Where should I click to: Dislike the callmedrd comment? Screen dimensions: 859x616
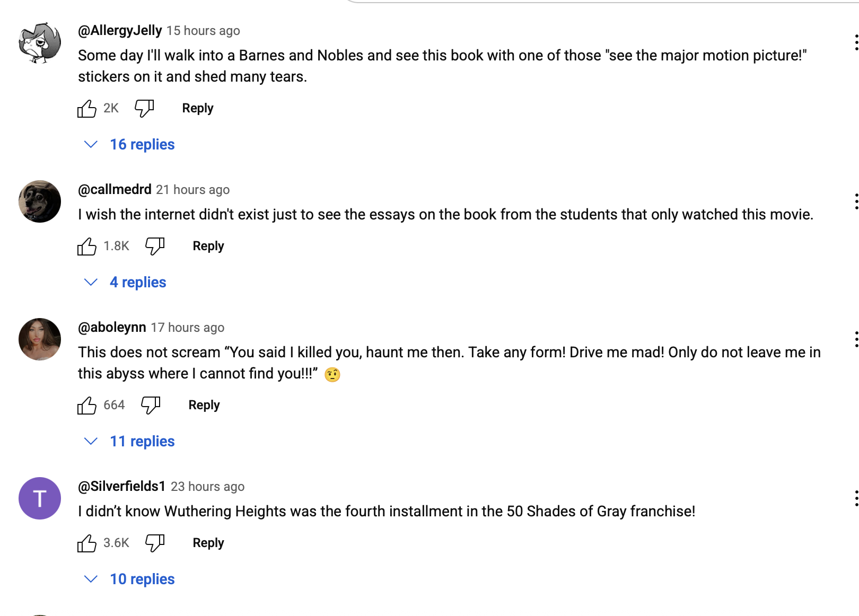coord(154,247)
